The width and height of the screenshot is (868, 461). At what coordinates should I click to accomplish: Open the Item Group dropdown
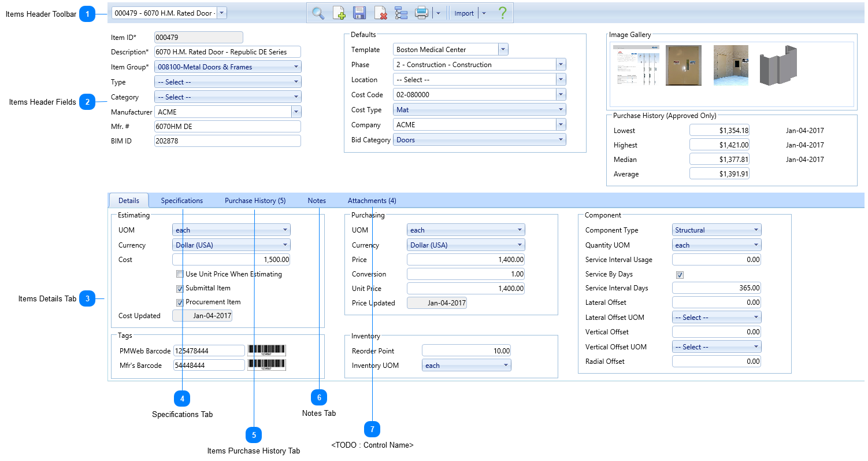point(228,67)
